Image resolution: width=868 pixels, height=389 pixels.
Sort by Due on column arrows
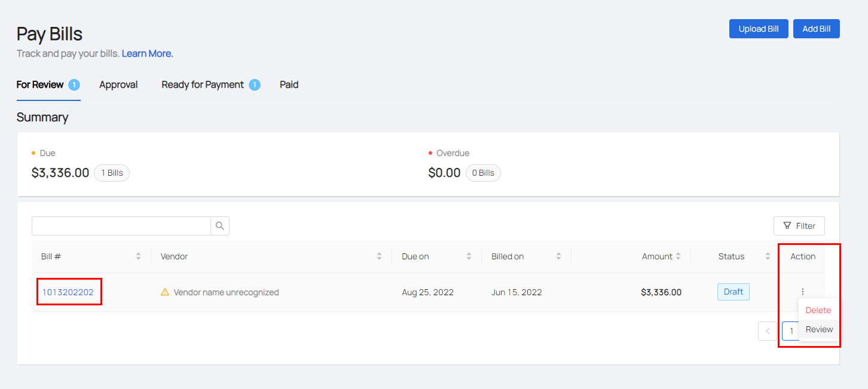(469, 256)
